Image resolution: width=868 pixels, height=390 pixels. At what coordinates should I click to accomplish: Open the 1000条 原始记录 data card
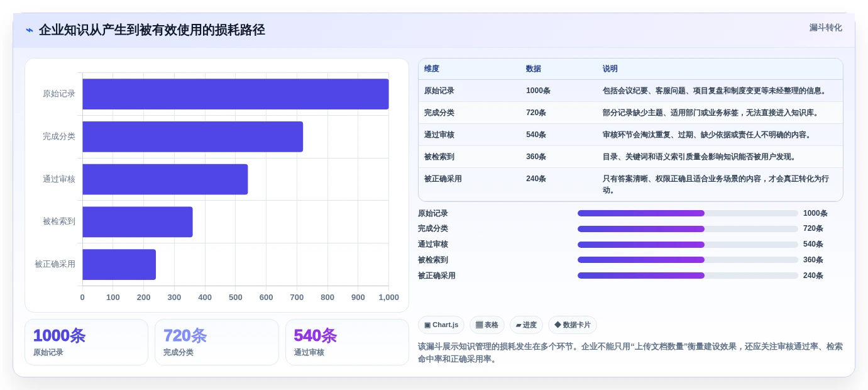87,342
